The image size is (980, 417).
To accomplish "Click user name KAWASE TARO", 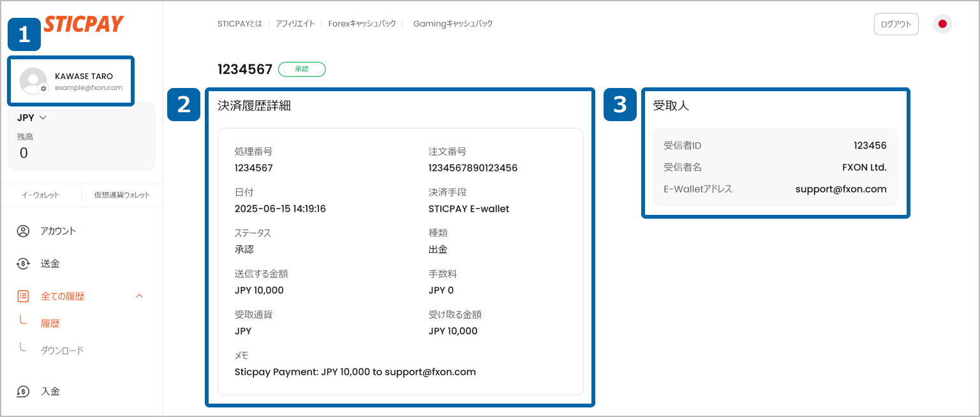I will pos(84,76).
